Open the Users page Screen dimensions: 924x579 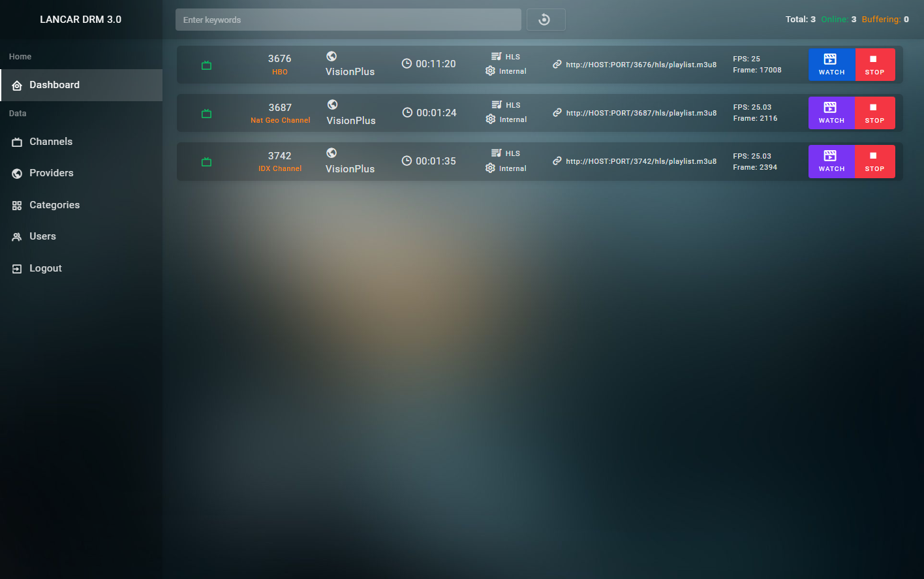[42, 236]
